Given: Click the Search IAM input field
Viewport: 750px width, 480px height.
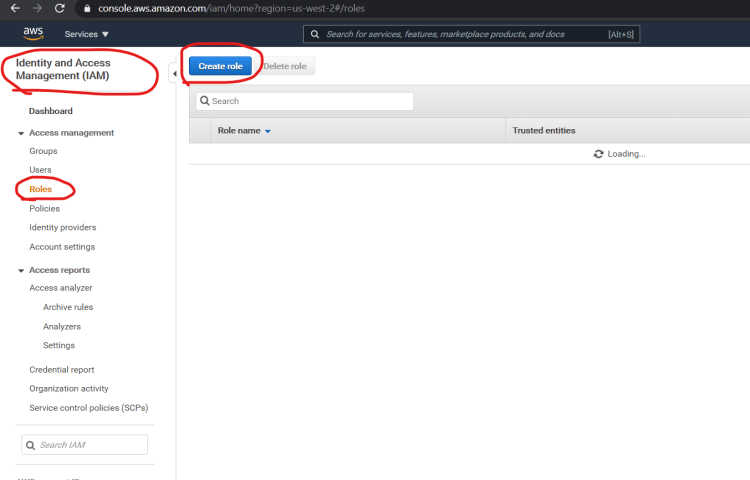Looking at the screenshot, I should [85, 445].
